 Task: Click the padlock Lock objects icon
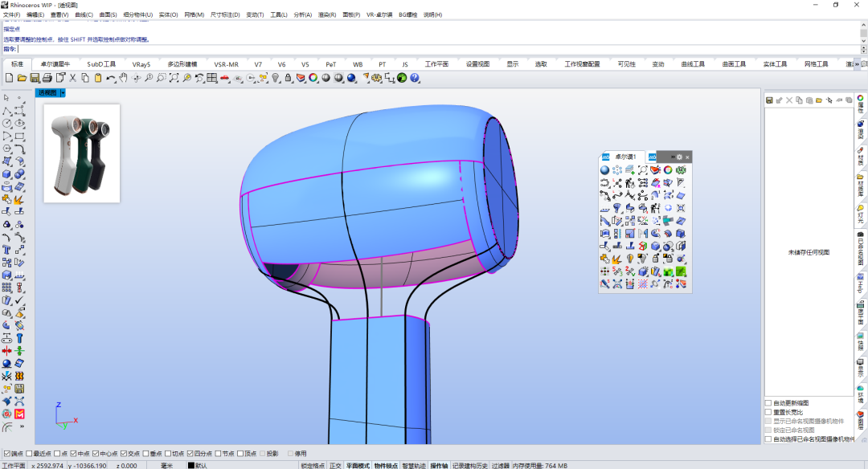(289, 78)
